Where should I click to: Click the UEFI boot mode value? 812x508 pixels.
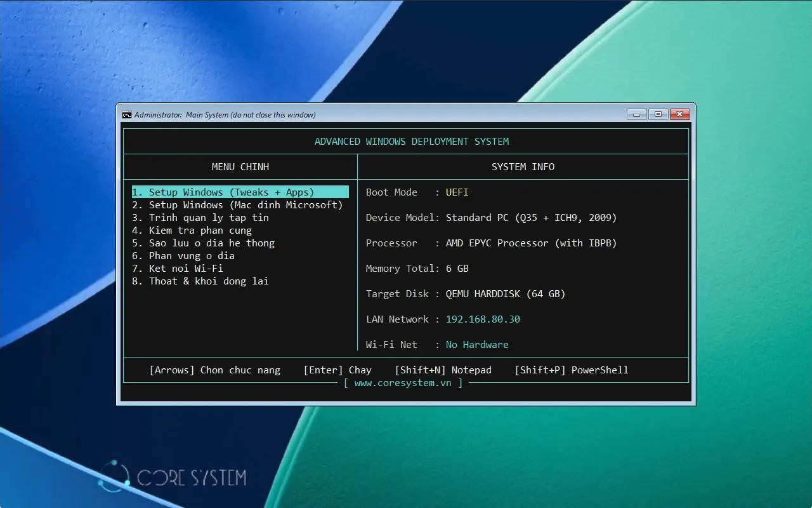click(x=457, y=192)
